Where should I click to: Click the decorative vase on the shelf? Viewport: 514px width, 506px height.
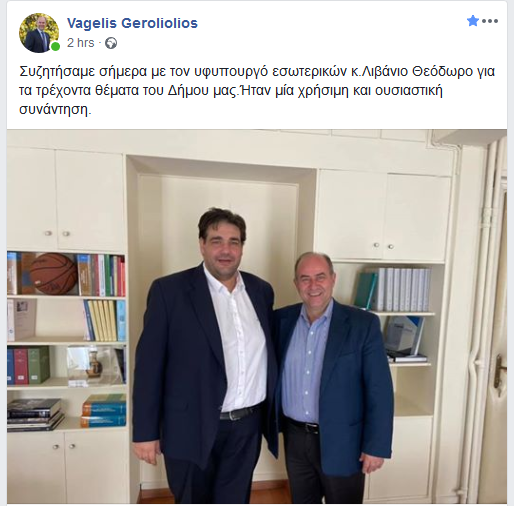pos(94,365)
